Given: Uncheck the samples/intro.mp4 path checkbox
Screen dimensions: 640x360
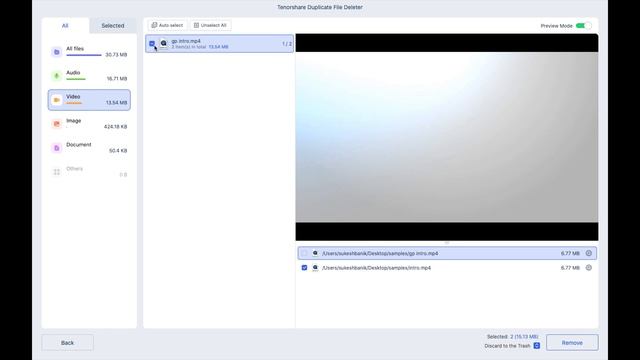Looking at the screenshot, I should (304, 268).
